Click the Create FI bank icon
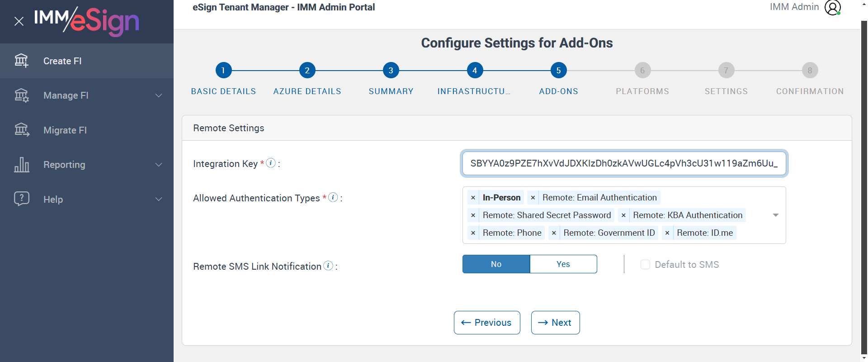Screen dimensions: 868x362 (21, 61)
